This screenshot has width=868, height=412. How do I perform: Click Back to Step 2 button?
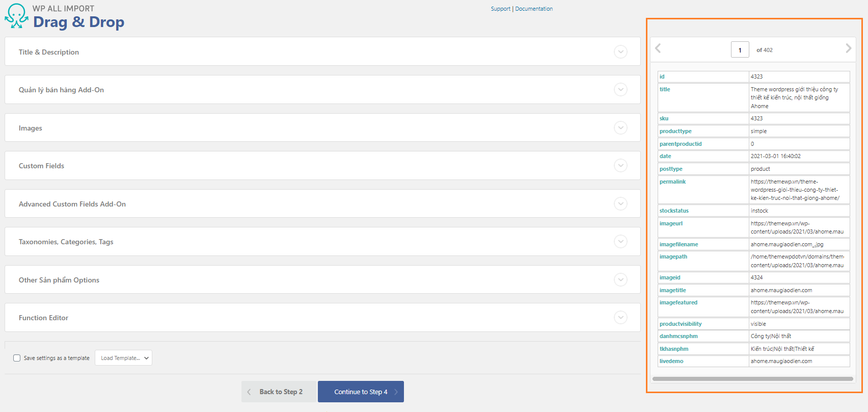pyautogui.click(x=279, y=392)
